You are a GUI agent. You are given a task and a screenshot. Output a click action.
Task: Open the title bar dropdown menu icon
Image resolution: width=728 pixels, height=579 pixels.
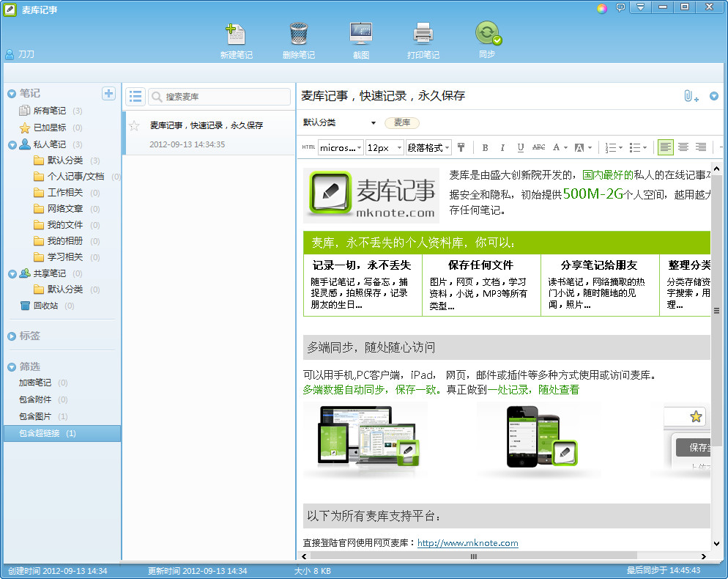pyautogui.click(x=641, y=7)
